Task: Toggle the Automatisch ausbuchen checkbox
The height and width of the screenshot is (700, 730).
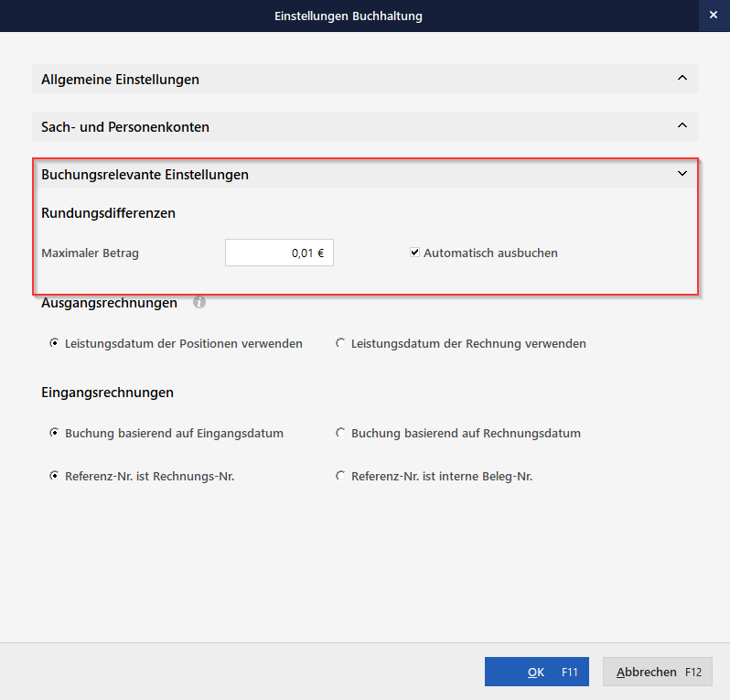Action: (414, 253)
